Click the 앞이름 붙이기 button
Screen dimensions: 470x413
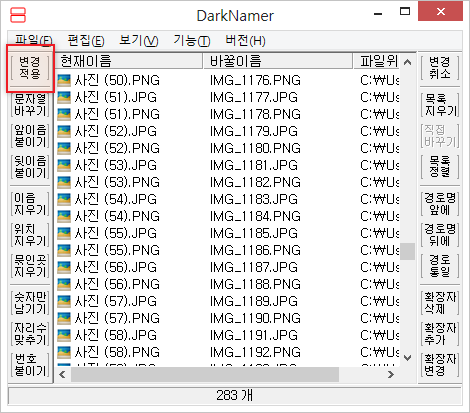point(30,136)
